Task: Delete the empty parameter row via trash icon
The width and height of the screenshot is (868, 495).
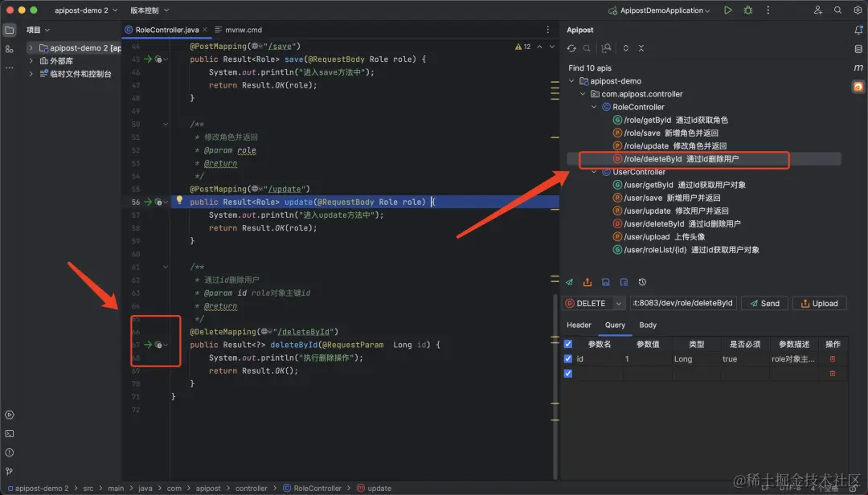Action: pos(832,374)
